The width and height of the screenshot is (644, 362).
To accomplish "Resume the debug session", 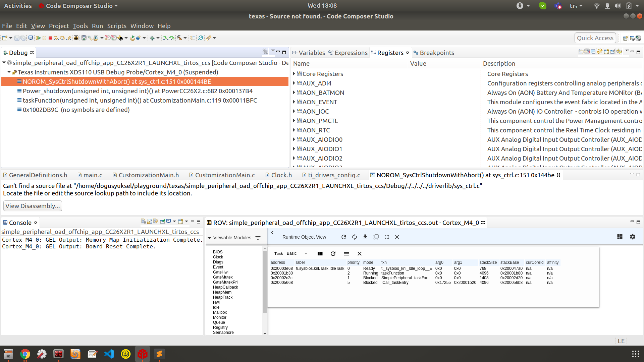I will coord(38,38).
